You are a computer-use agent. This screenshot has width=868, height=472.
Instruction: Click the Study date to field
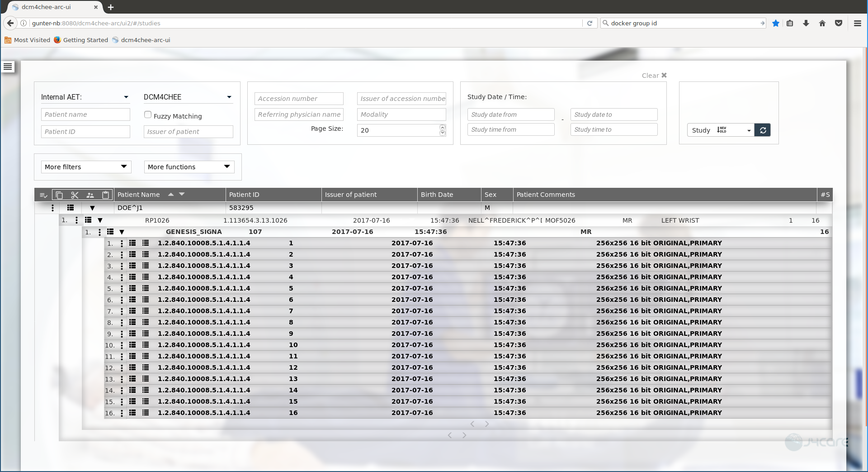(614, 114)
